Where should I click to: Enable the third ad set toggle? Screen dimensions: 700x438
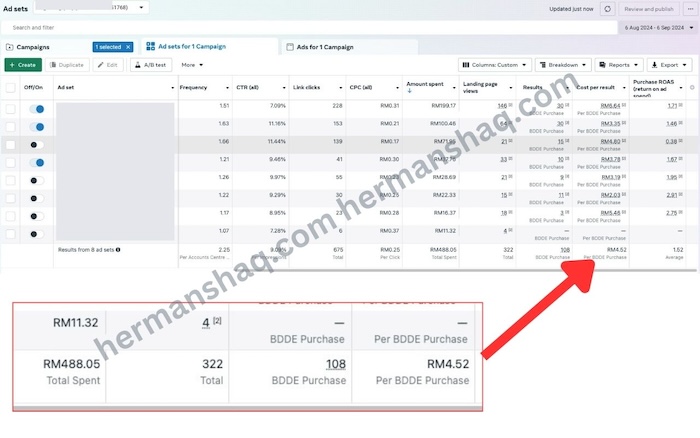[37, 145]
